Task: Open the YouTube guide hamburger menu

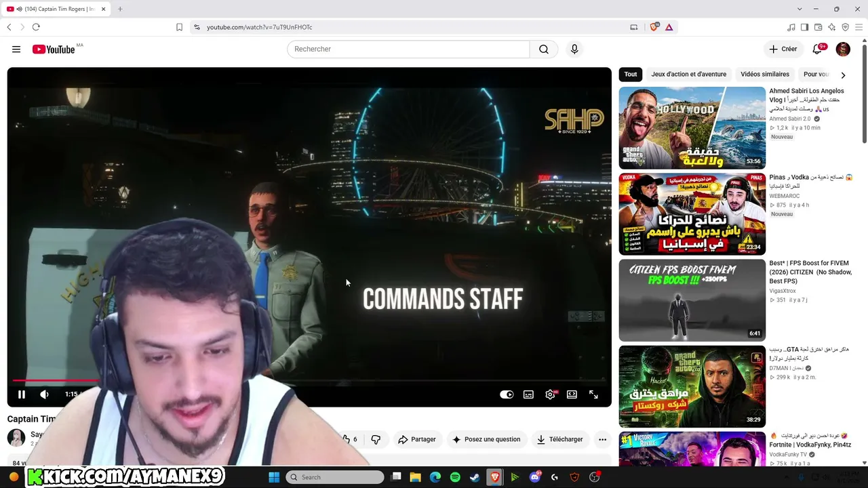Action: (x=16, y=49)
